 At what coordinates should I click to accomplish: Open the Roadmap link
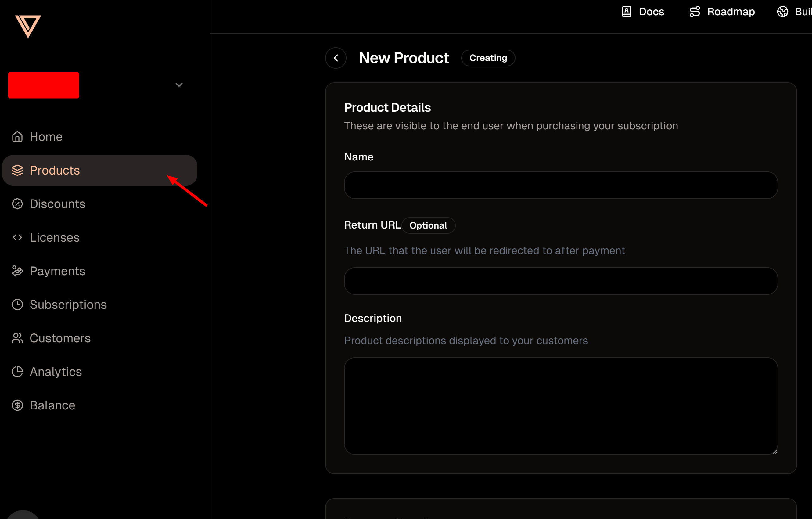(722, 12)
